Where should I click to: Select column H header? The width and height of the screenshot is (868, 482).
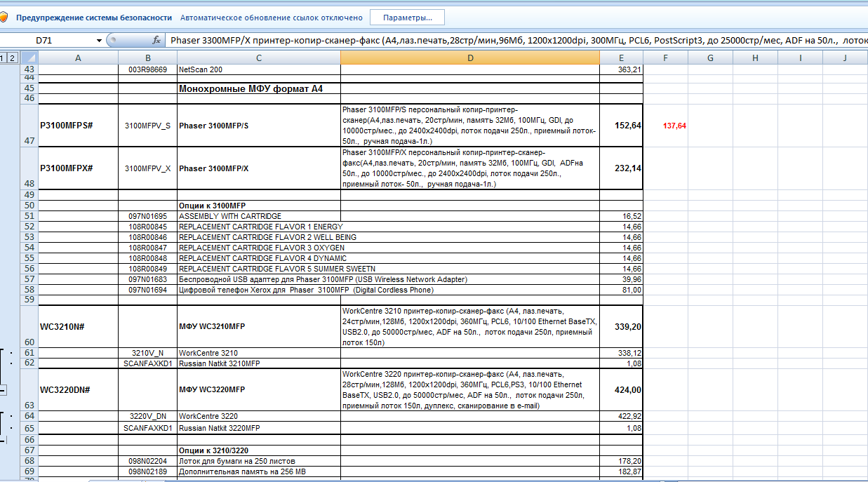tap(755, 58)
